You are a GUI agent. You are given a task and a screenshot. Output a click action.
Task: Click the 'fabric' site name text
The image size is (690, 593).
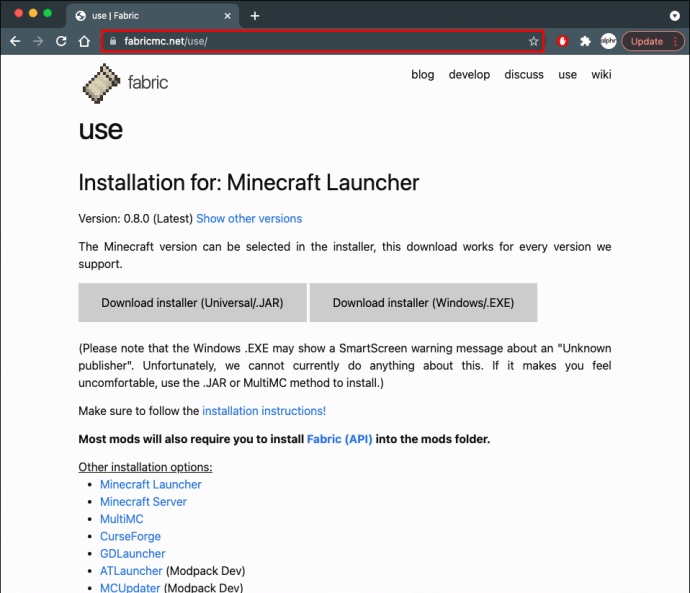point(148,82)
